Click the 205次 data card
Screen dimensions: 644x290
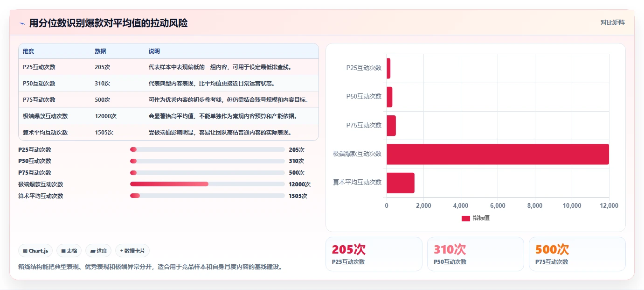pyautogui.click(x=374, y=254)
